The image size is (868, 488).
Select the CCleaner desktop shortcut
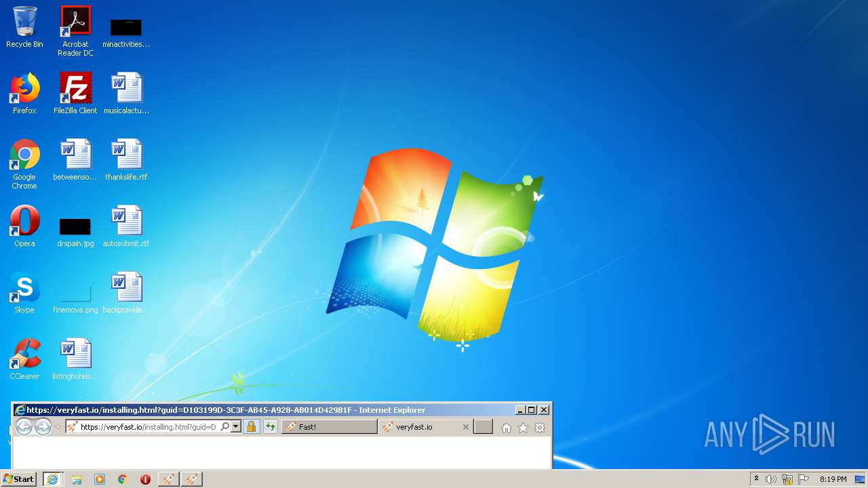pyautogui.click(x=24, y=359)
